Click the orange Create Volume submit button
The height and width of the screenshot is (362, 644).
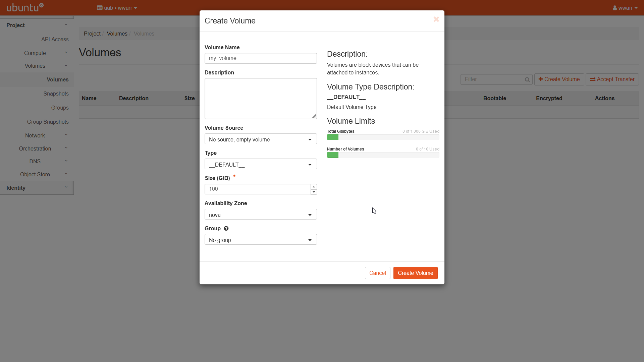(x=415, y=273)
